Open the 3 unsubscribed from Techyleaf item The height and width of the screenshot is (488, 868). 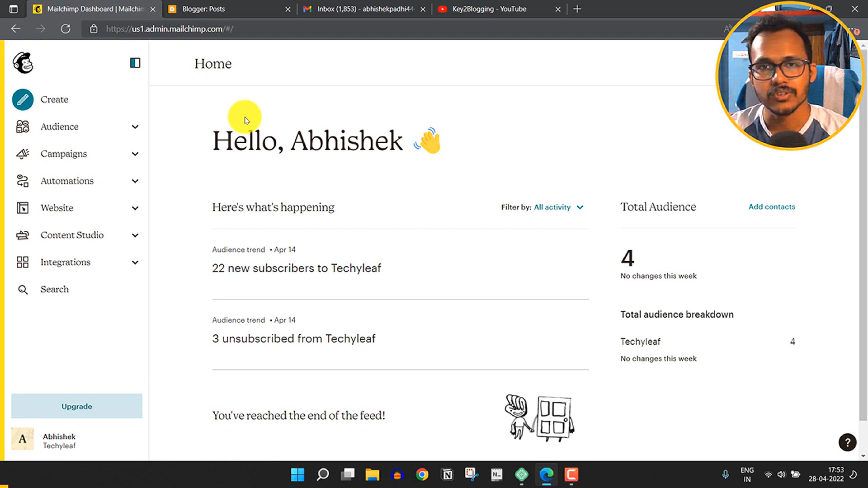(x=294, y=339)
